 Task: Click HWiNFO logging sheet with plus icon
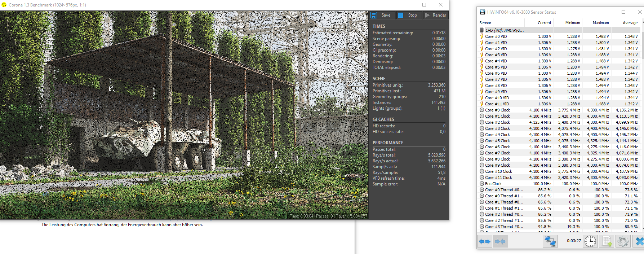(607, 241)
